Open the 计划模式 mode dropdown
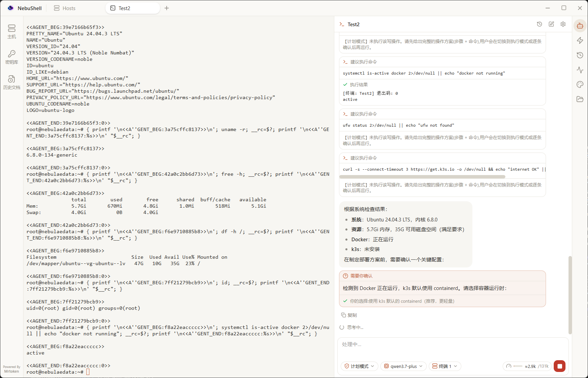 point(359,366)
